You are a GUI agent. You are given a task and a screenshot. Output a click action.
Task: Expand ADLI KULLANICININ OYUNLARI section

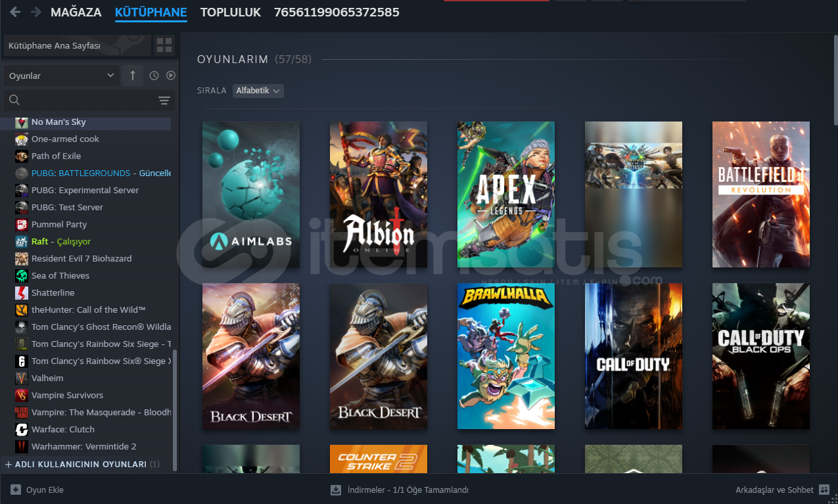pos(82,464)
